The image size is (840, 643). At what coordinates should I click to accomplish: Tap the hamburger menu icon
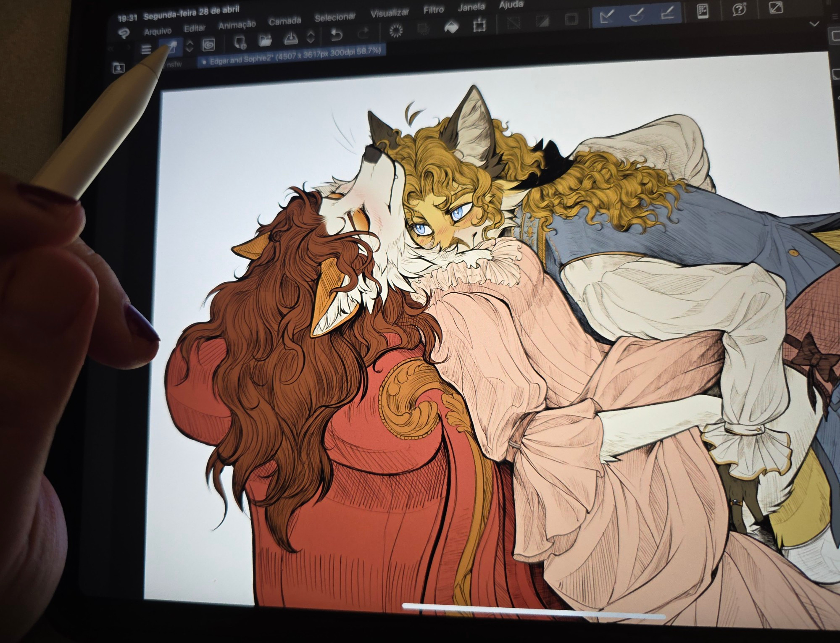(x=146, y=50)
